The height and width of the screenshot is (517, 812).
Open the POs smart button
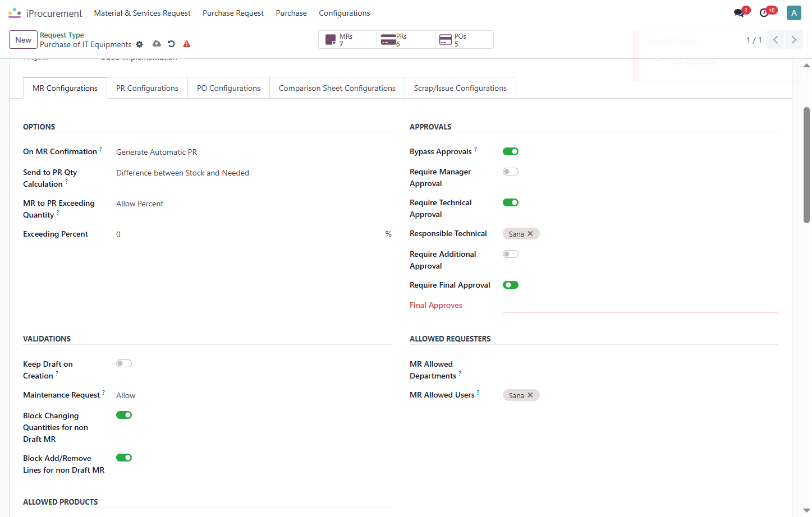point(465,40)
